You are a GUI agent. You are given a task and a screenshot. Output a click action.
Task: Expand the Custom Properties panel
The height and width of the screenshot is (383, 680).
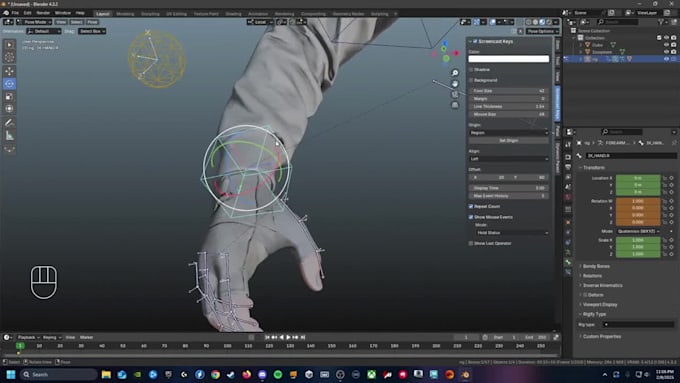click(x=602, y=337)
